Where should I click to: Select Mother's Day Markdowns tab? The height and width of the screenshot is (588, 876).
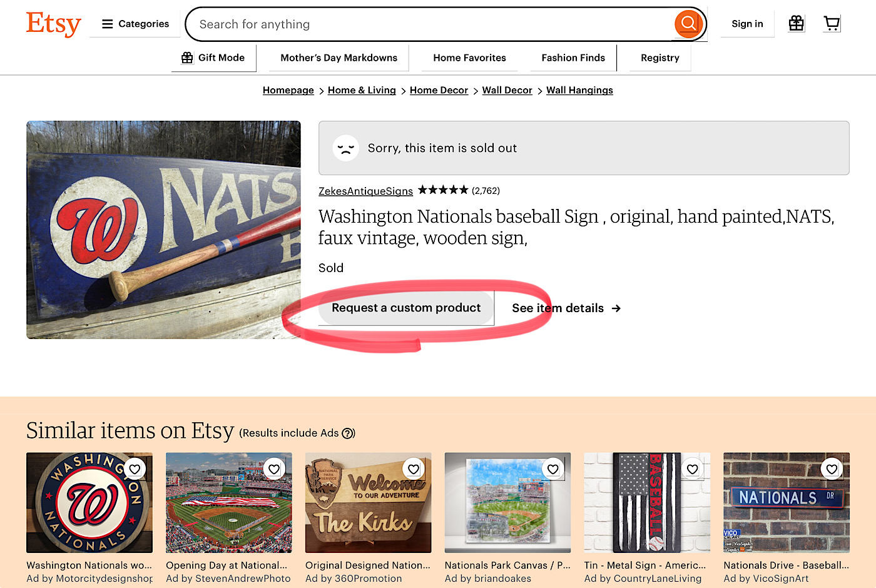[x=339, y=58]
